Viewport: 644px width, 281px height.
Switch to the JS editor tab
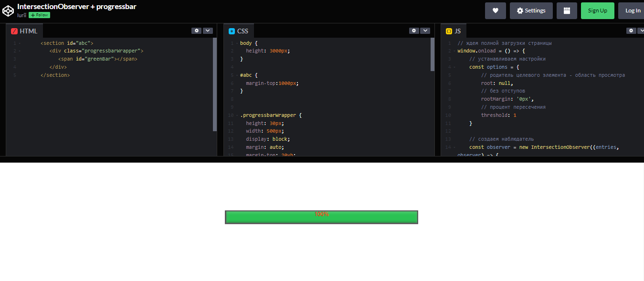(x=454, y=31)
